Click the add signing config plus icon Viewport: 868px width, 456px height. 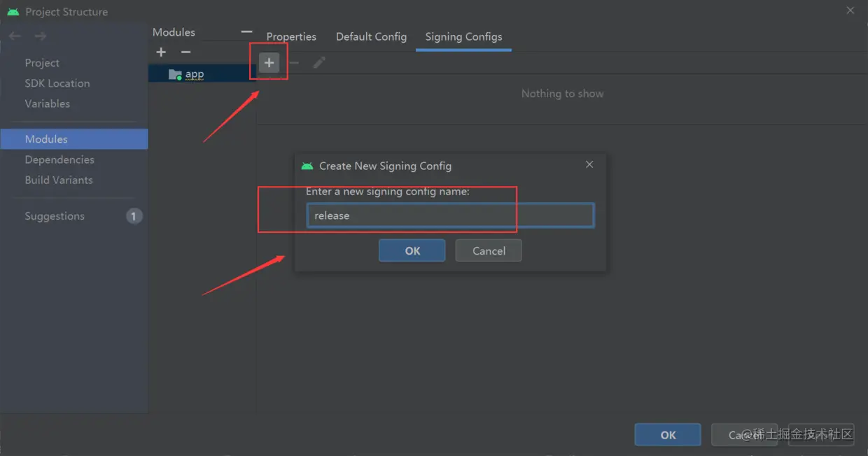point(269,63)
